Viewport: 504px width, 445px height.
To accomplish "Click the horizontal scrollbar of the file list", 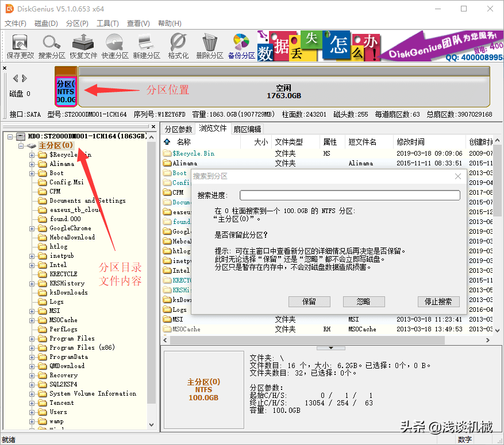I will click(x=307, y=340).
